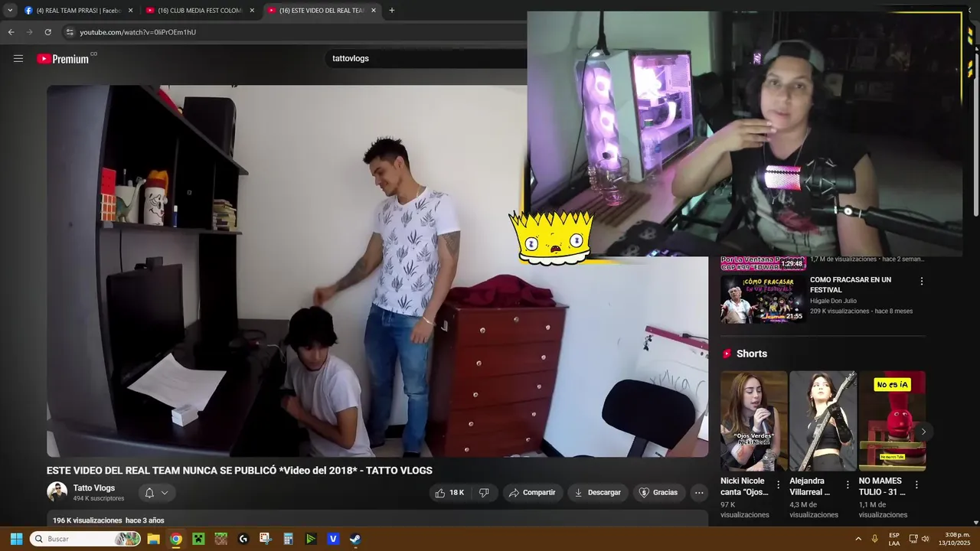View site information icon beside the URL
Viewport: 980px width, 551px height.
tap(70, 32)
